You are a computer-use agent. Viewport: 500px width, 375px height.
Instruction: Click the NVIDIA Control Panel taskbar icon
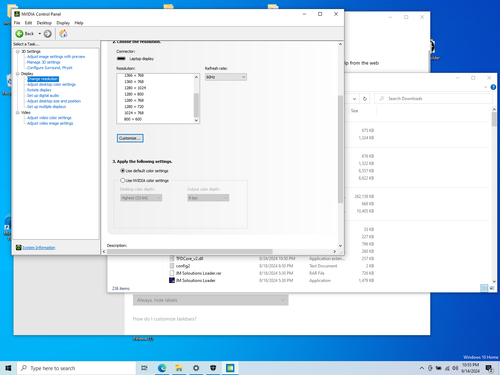pos(230,368)
